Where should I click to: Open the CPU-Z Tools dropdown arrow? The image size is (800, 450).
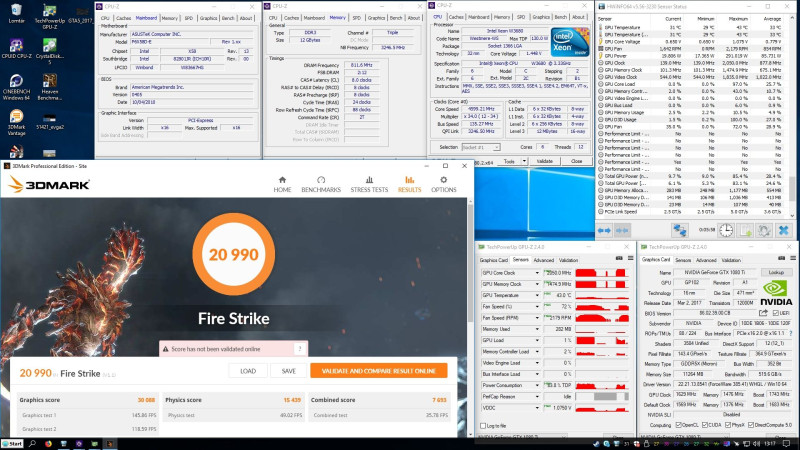point(524,161)
